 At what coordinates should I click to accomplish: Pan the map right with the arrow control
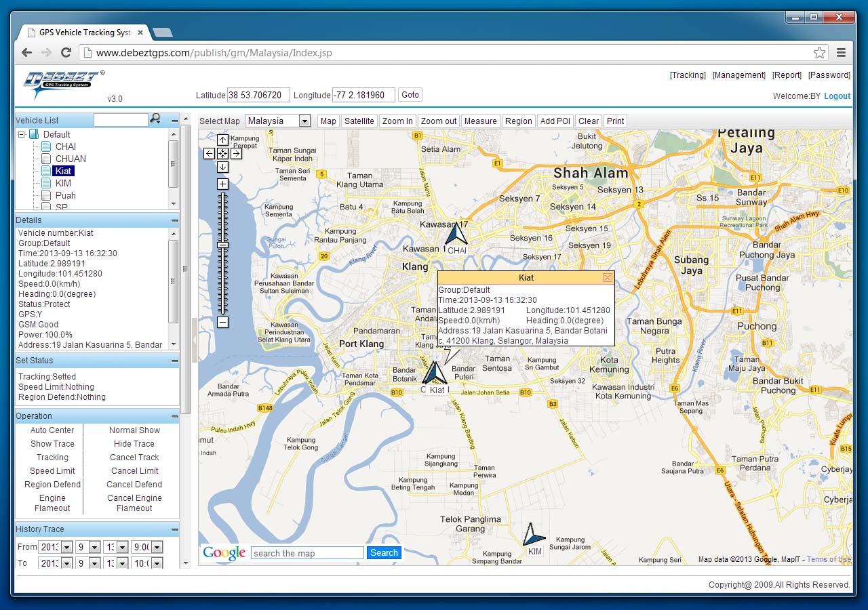point(236,154)
